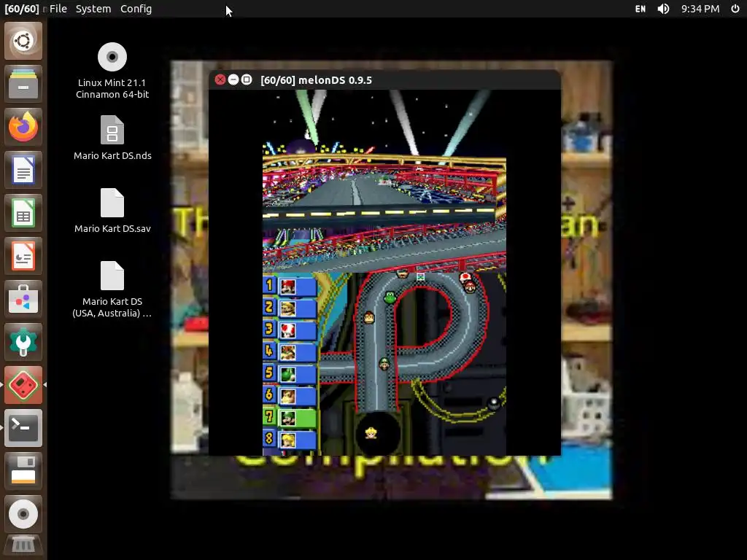Tap Mario's portrait in rank 1
The image size is (747, 560).
click(x=288, y=287)
